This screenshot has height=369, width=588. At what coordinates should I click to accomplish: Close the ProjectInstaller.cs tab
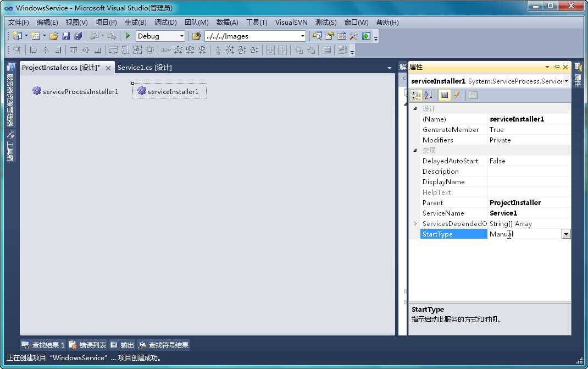108,68
